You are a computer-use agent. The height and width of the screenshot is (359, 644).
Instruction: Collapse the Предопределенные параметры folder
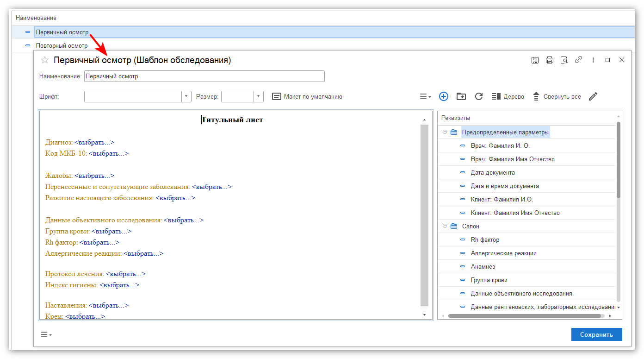pyautogui.click(x=445, y=132)
